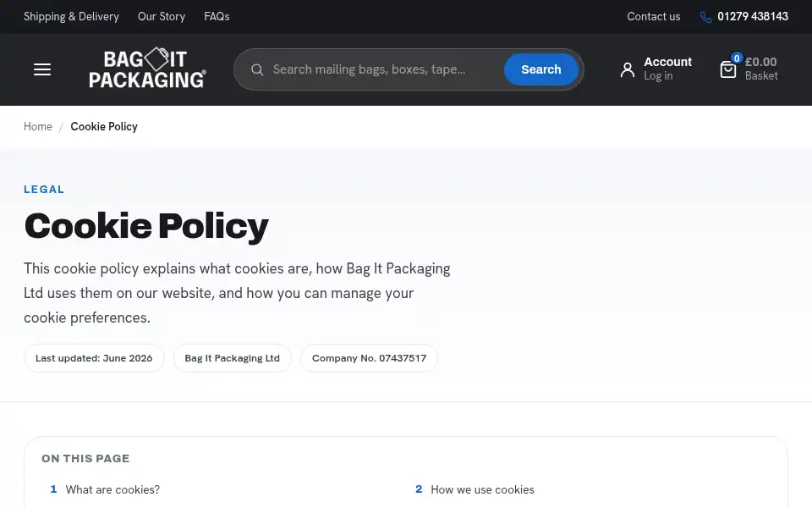The image size is (812, 508).
Task: Open the hamburger menu icon
Action: [42, 69]
